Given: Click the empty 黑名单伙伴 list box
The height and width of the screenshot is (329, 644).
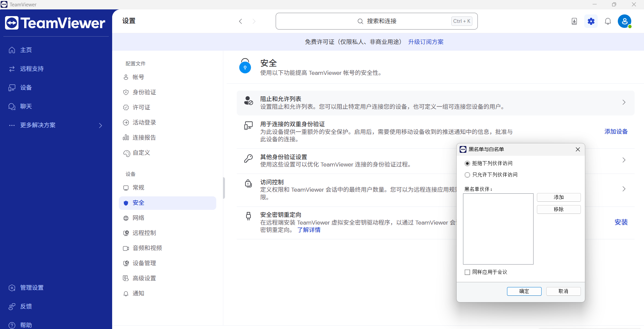Looking at the screenshot, I should [498, 229].
